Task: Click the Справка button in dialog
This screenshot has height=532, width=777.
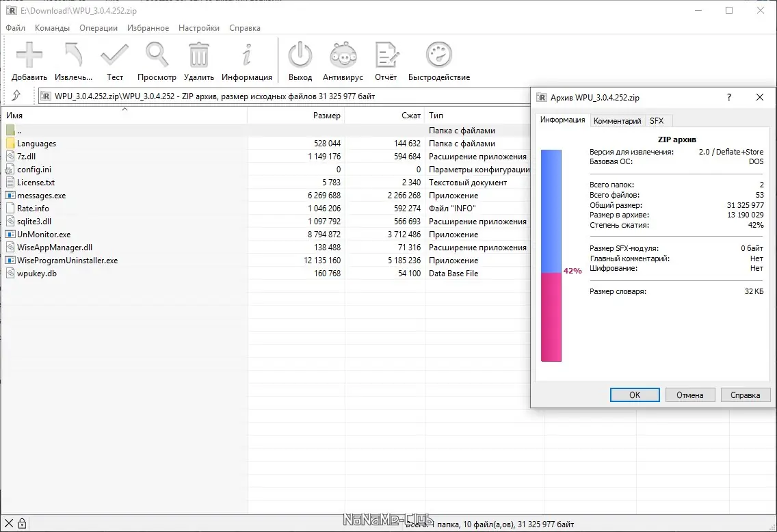Action: 746,395
